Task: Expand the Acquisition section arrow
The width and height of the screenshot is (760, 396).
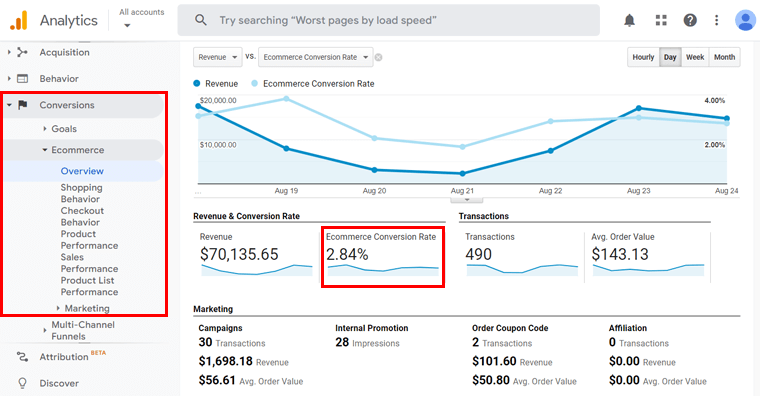Action: click(x=9, y=52)
